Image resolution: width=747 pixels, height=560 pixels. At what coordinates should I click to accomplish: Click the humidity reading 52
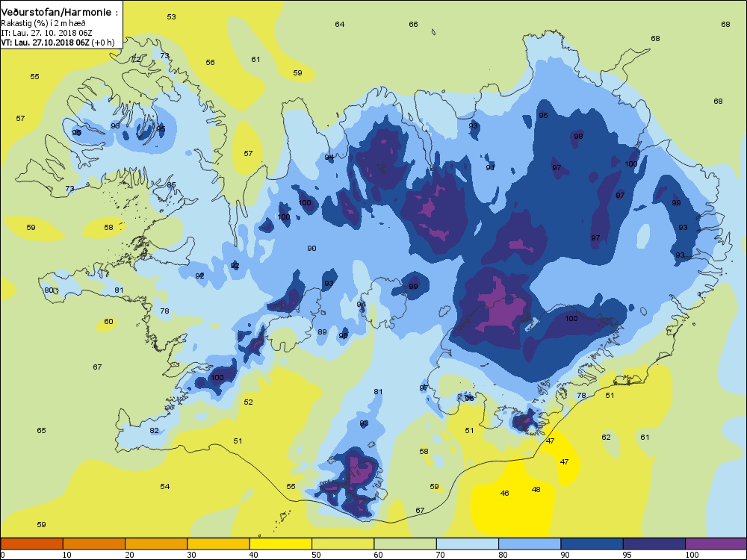pos(249,402)
